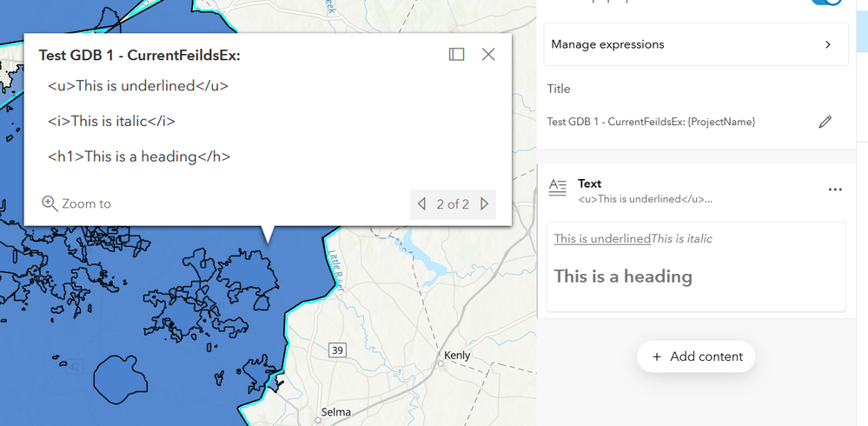Close the Test GDB 1 popup
This screenshot has height=426, width=868.
[488, 54]
